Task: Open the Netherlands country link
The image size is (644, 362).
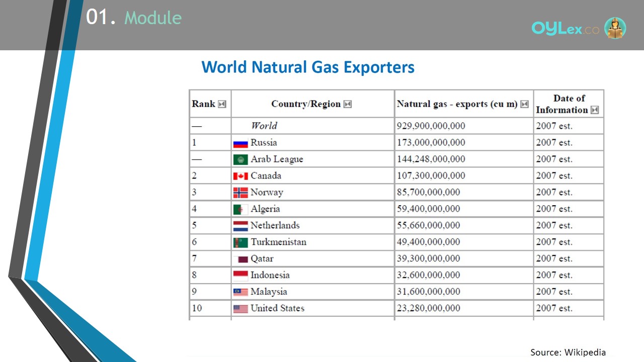Action: tap(275, 225)
